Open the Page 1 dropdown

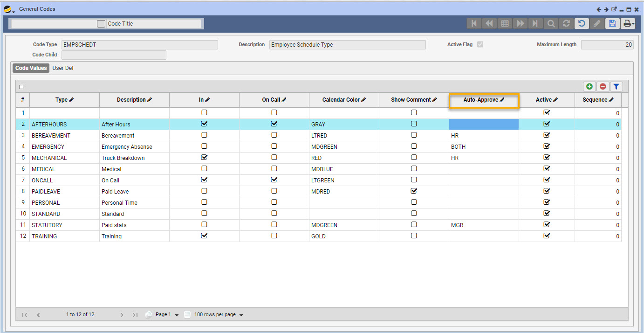pos(177,315)
